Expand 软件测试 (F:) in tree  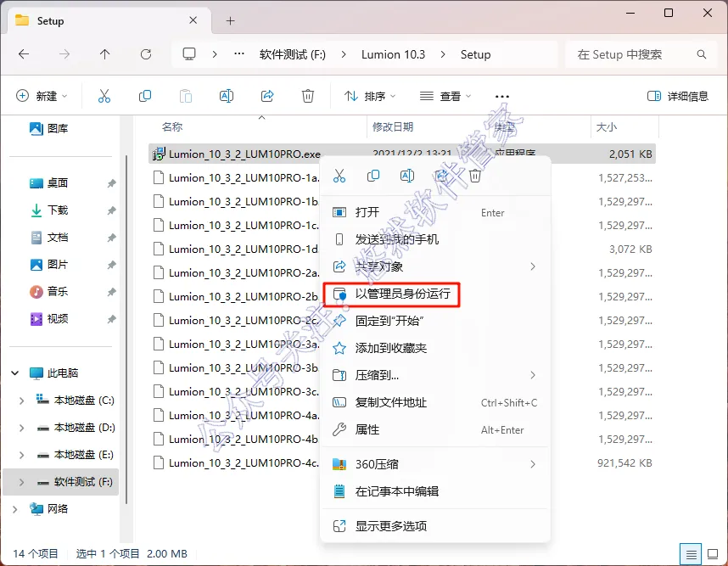[21, 482]
